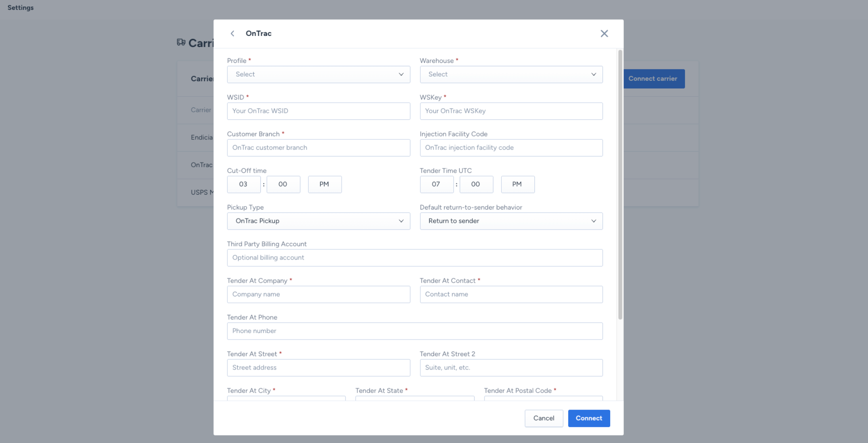Select the Tender Time UTC minutes box

[476, 184]
